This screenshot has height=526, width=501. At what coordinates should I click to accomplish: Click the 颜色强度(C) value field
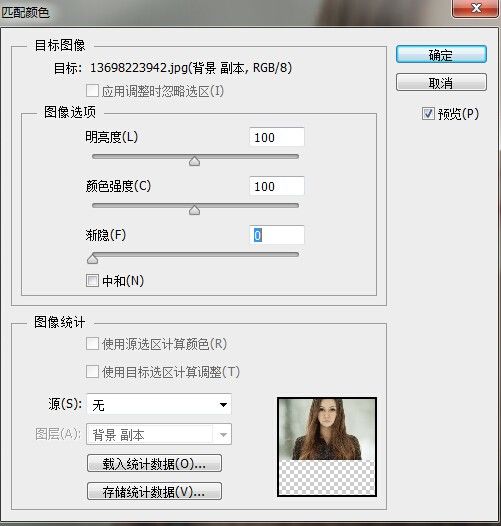(277, 186)
